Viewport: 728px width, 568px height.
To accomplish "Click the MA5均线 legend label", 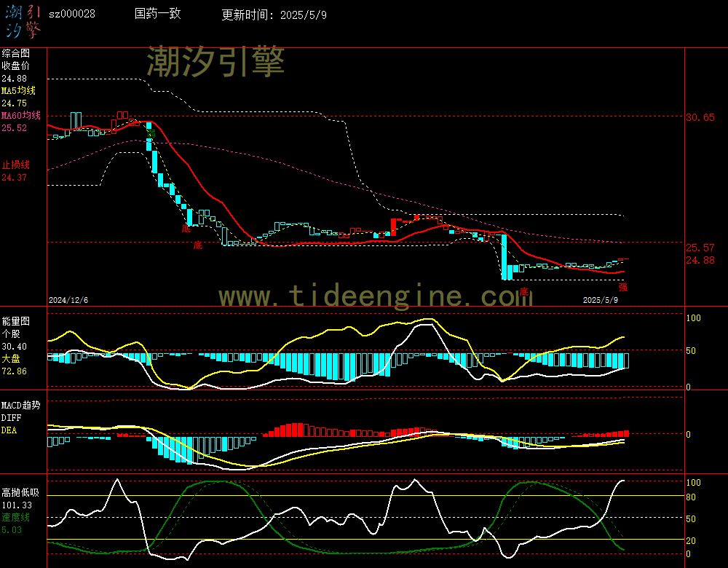I will tap(19, 90).
